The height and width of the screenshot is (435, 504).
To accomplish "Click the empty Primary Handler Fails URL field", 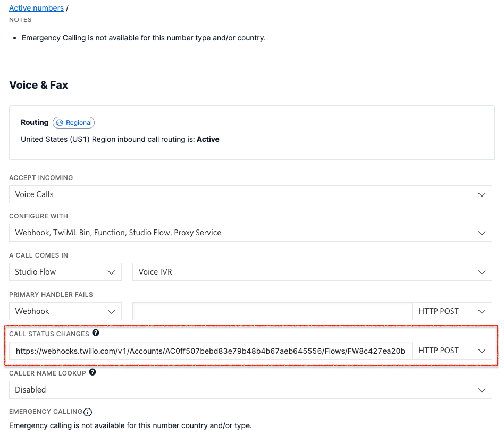I will [x=272, y=311].
